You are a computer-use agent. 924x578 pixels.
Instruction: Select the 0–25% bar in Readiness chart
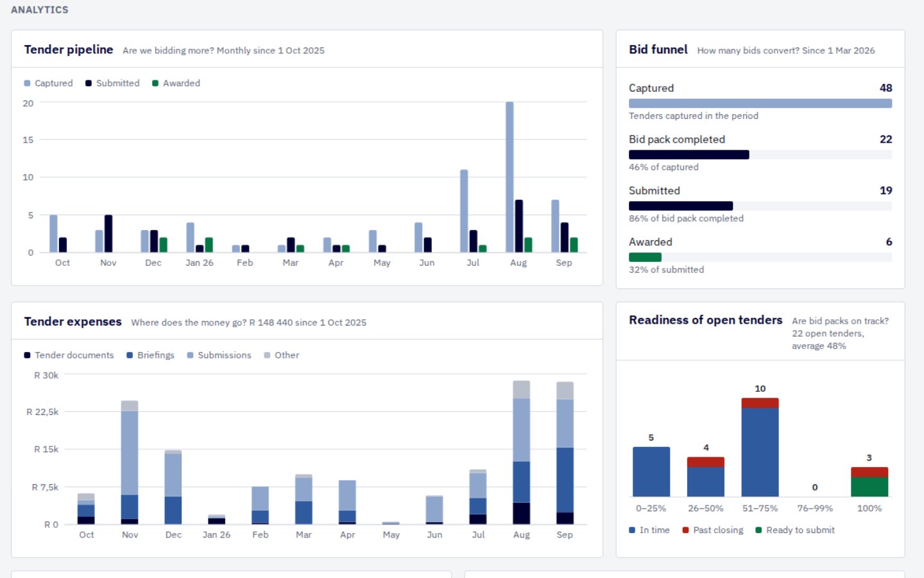pyautogui.click(x=651, y=472)
